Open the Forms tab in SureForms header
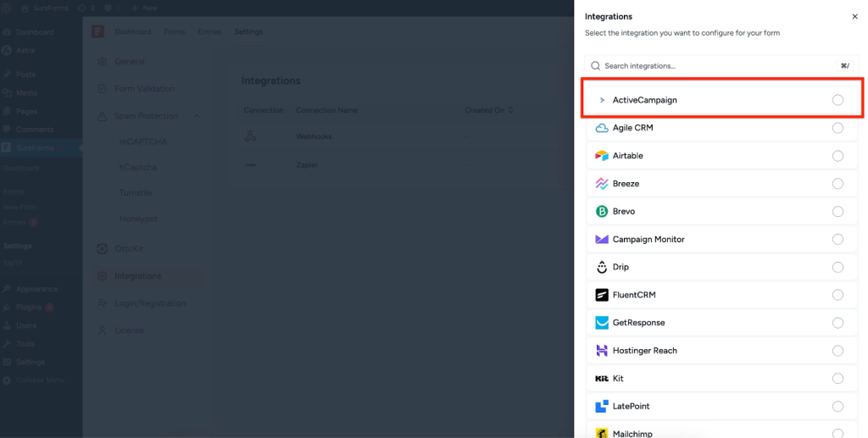The height and width of the screenshot is (438, 868). (175, 31)
